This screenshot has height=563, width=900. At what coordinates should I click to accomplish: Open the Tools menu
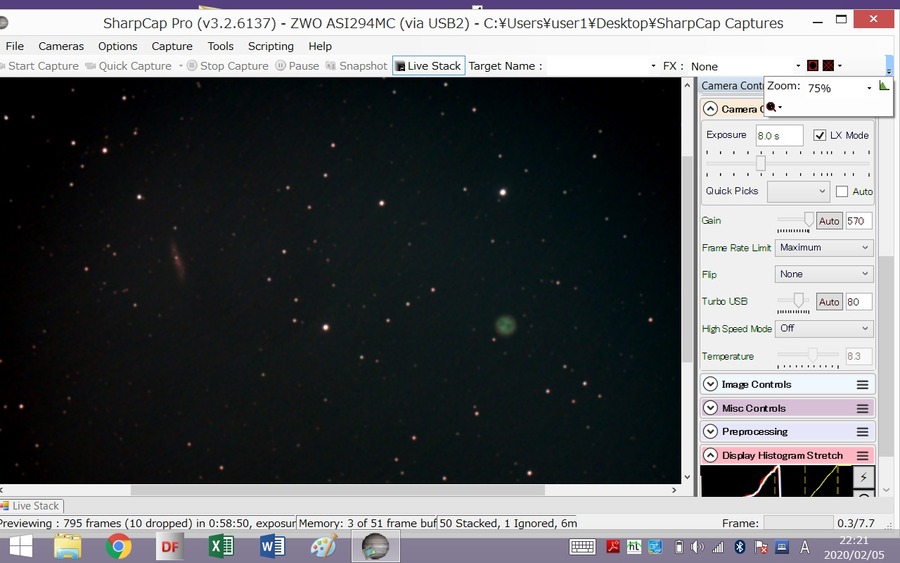[x=220, y=46]
